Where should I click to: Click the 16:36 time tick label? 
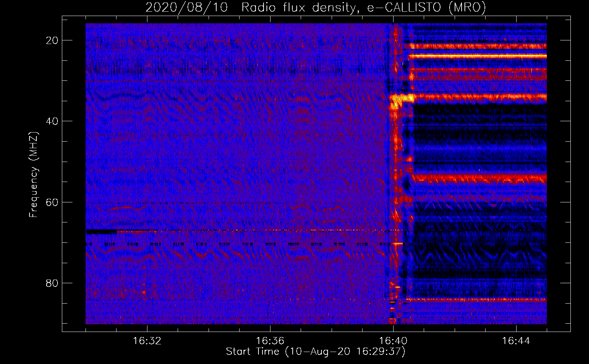270,341
